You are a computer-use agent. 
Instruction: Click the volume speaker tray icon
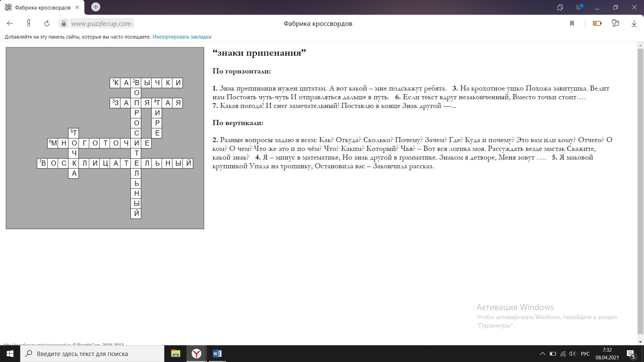coord(573,354)
